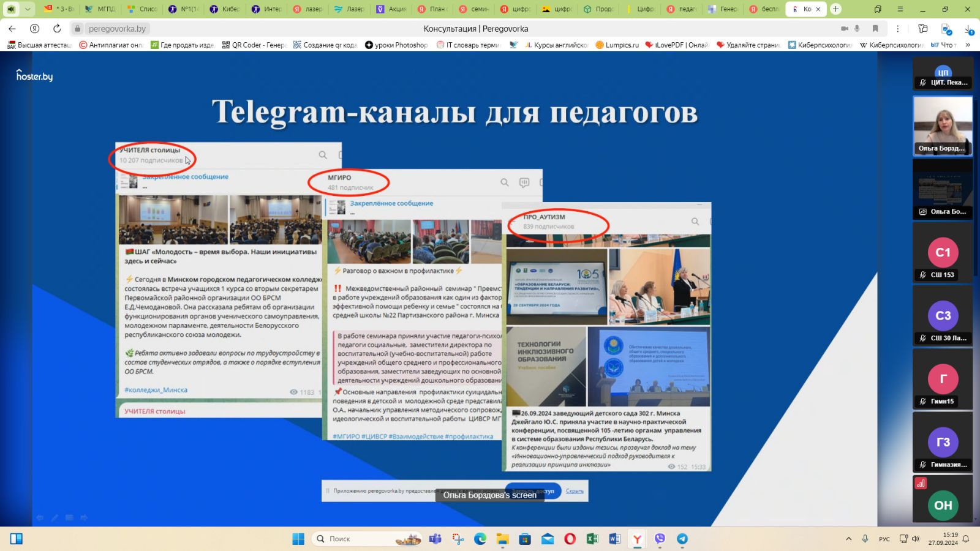Open Word from the taskbar

(x=615, y=539)
